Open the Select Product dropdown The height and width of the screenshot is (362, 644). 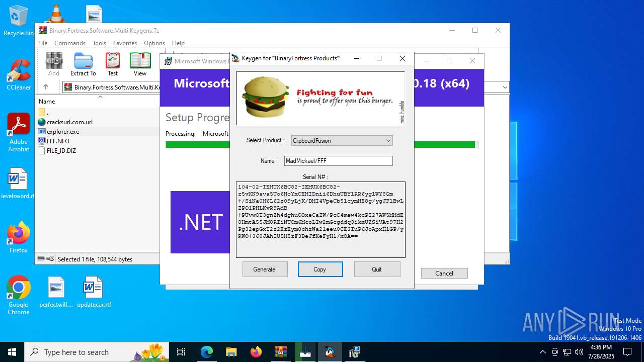[x=342, y=141]
